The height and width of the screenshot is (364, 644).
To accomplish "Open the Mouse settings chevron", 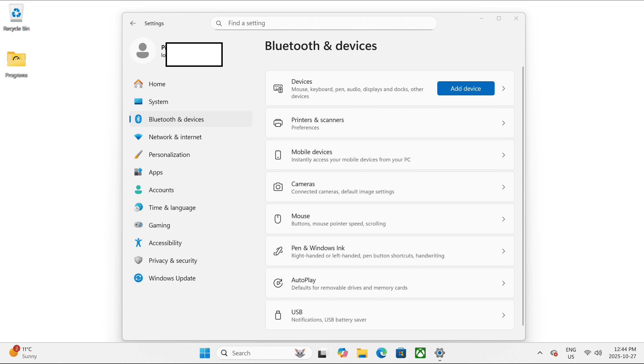I will click(x=503, y=219).
